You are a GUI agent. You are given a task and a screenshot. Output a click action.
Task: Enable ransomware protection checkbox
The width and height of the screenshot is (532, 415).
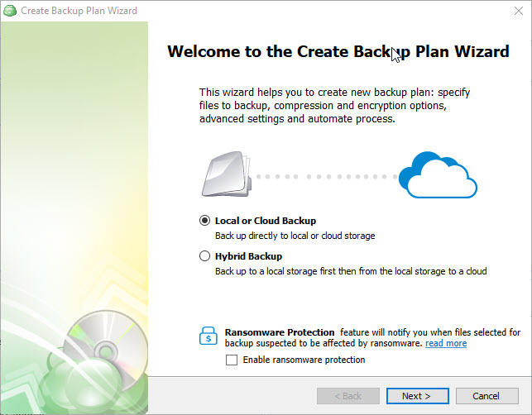[232, 360]
